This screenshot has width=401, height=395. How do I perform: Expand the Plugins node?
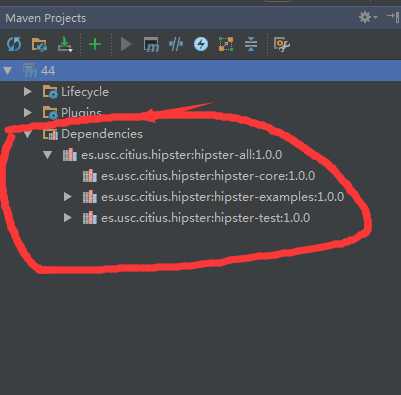pyautogui.click(x=28, y=113)
